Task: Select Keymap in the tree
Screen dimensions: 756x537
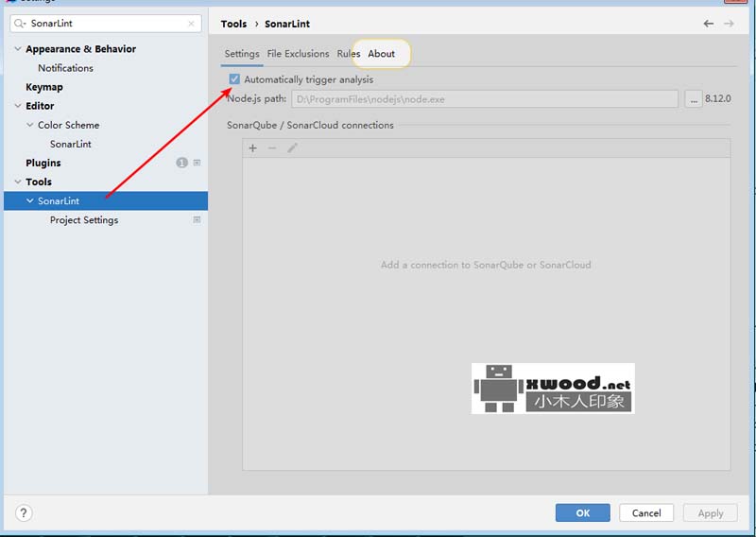Action: [x=44, y=87]
